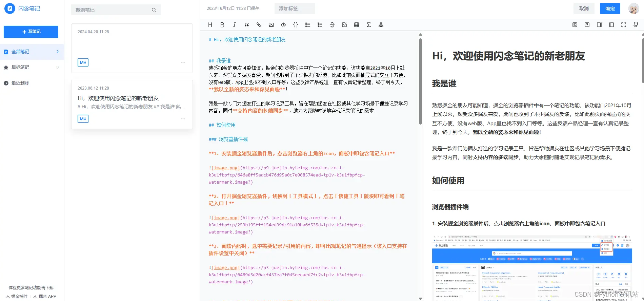Open the help icon in the toolbar

point(587,25)
